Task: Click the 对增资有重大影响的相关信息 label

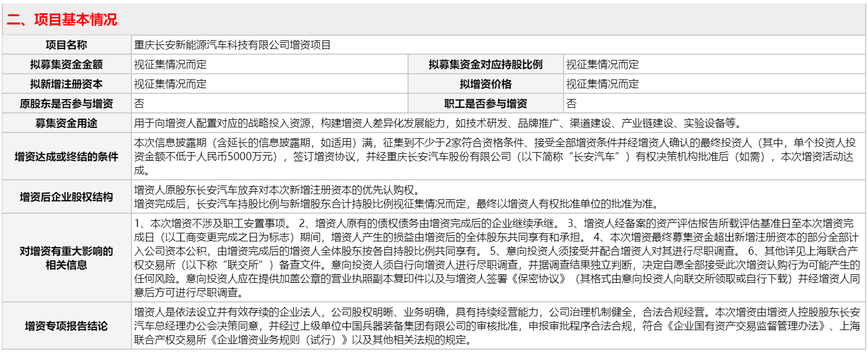Action: [65, 257]
